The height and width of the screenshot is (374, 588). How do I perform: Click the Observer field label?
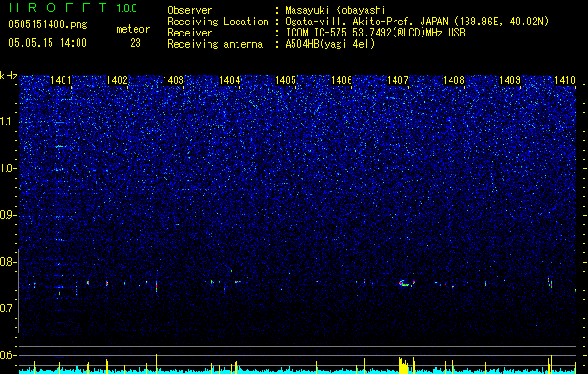click(190, 10)
